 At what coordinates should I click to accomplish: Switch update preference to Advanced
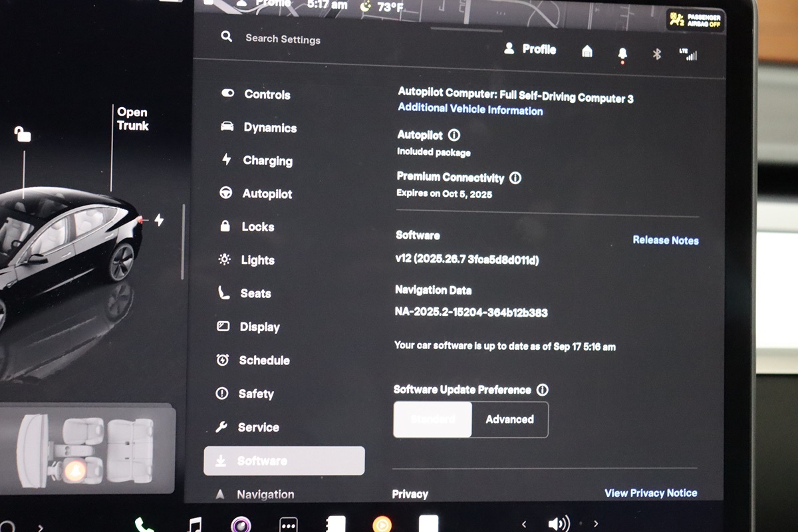point(509,420)
